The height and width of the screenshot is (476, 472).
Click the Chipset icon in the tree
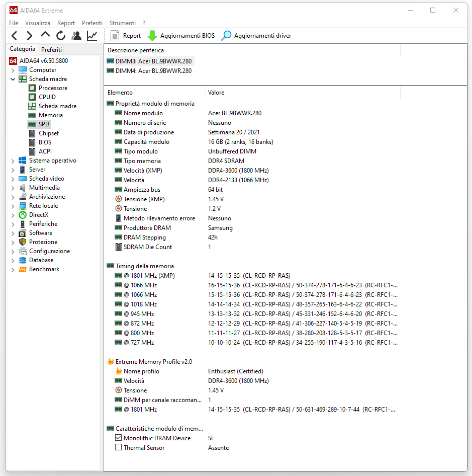pyautogui.click(x=32, y=133)
